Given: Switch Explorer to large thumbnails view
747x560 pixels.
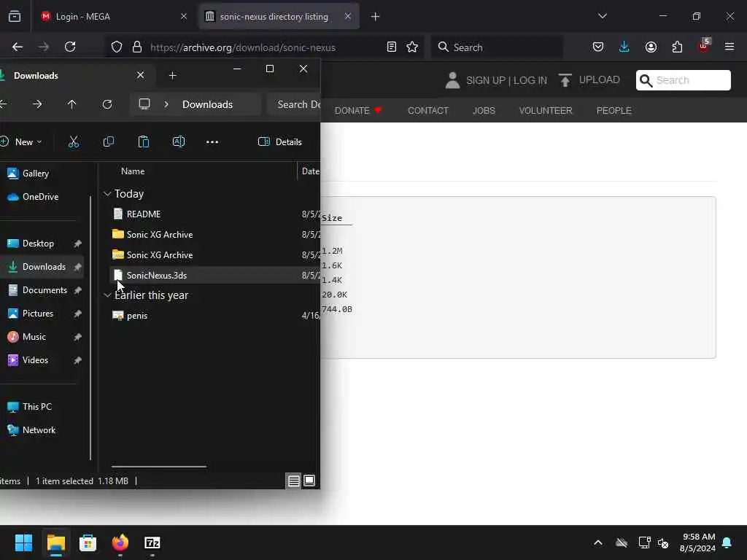Looking at the screenshot, I should pyautogui.click(x=309, y=481).
